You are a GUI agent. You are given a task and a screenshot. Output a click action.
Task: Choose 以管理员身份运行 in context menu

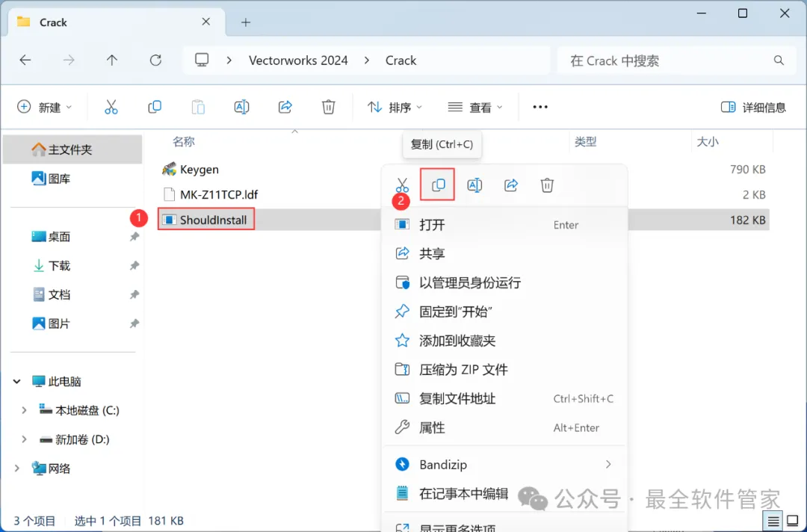[504, 282]
